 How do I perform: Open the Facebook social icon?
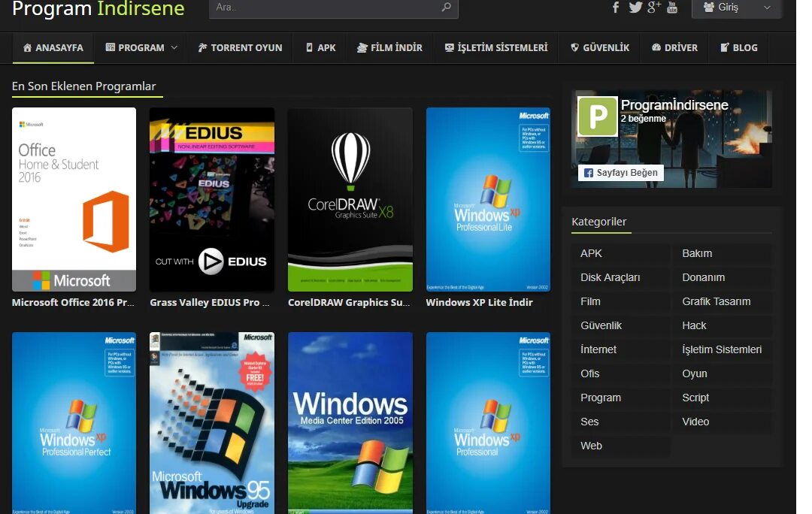617,8
